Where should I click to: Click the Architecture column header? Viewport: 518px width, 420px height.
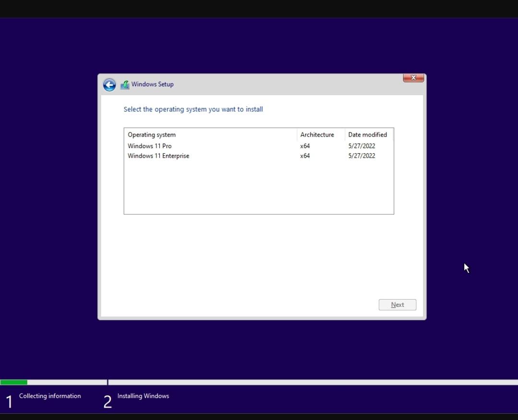pyautogui.click(x=321, y=135)
